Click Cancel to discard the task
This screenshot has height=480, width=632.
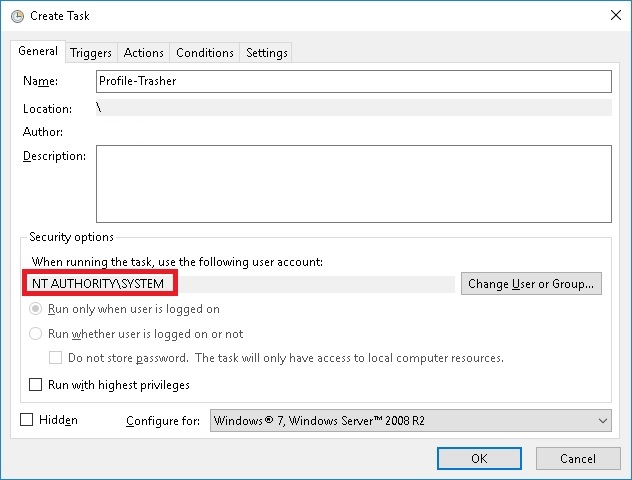coord(578,459)
